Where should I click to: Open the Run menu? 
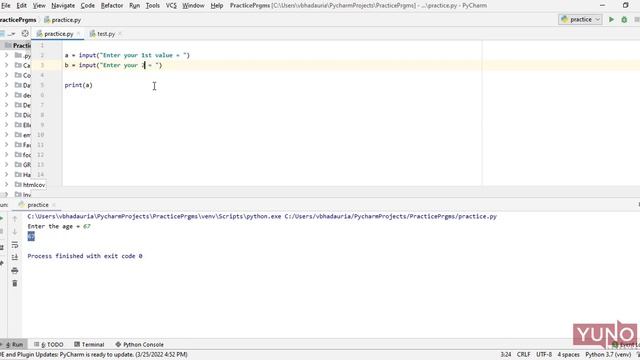click(134, 6)
